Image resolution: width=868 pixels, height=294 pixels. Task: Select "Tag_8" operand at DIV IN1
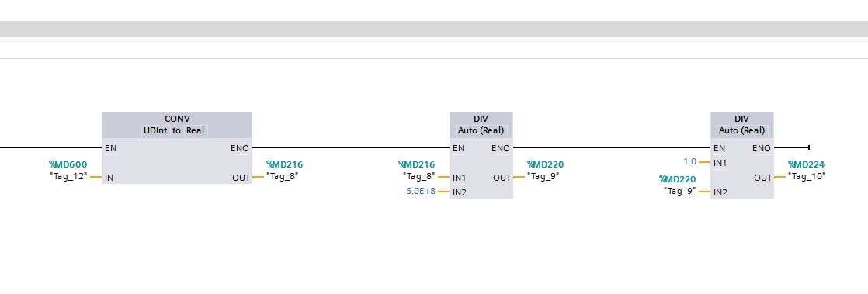tap(419, 176)
